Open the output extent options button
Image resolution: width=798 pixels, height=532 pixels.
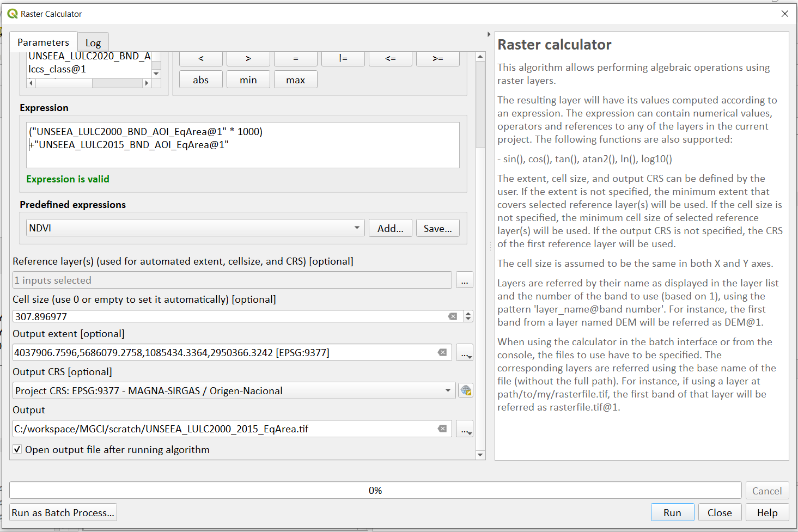(465, 353)
